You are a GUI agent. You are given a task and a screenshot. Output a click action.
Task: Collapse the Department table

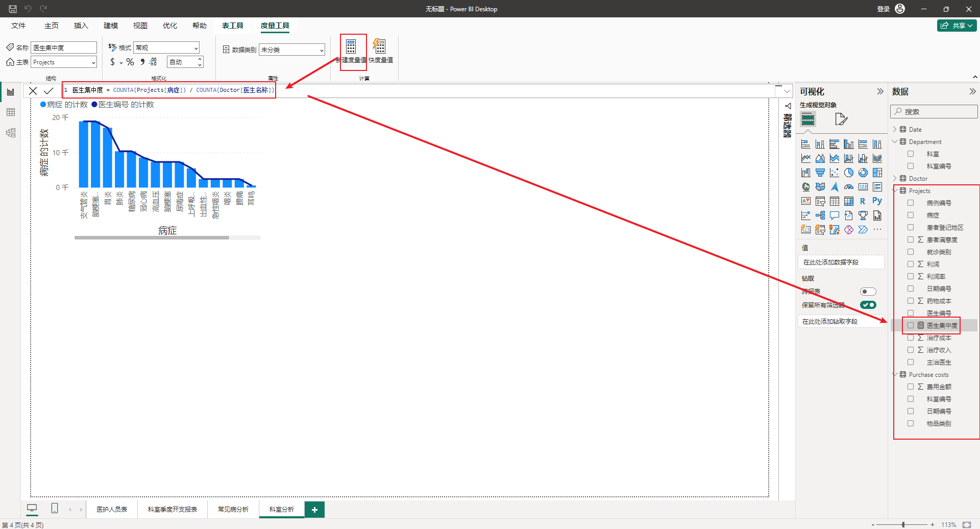pyautogui.click(x=895, y=142)
